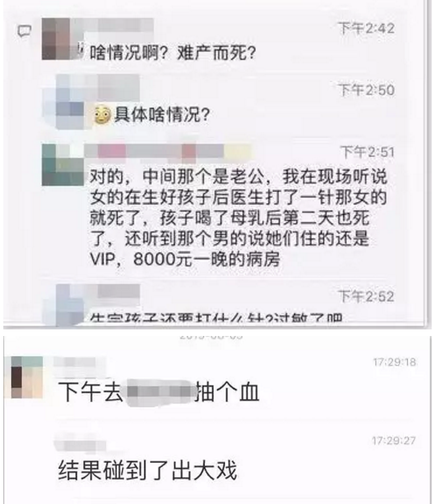Screen dimensions: 433x504
Task: Click the blurred sender name above 对的 message
Action: pos(167,151)
